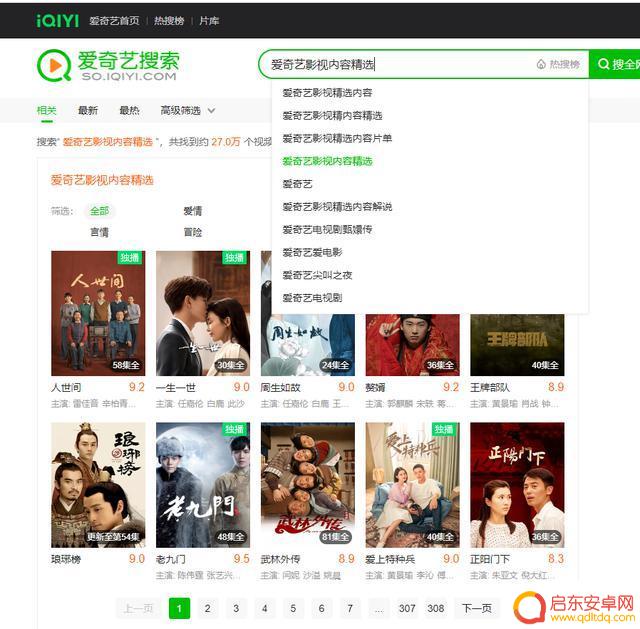Open the 老九门 poster thumbnail

(x=203, y=485)
